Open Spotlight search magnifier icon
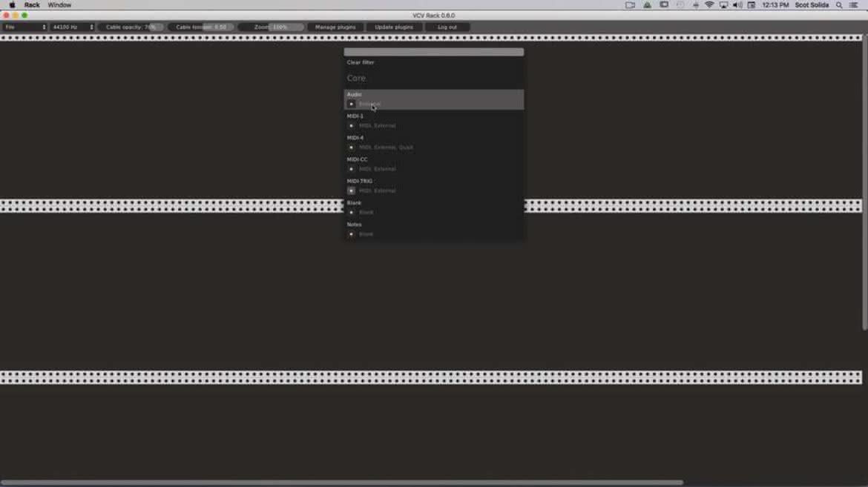Screen dimensions: 868x487 coord(839,5)
